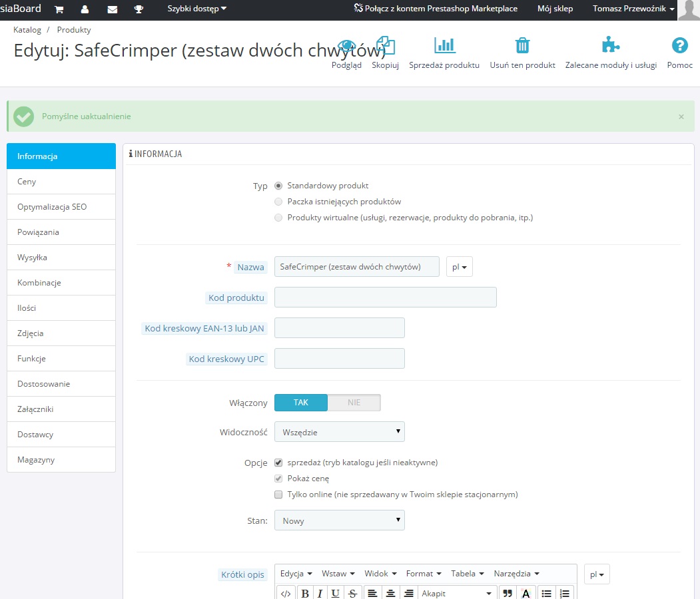The image size is (700, 599).
Task: Click the Usuń ten produkt trash icon
Action: click(x=522, y=45)
